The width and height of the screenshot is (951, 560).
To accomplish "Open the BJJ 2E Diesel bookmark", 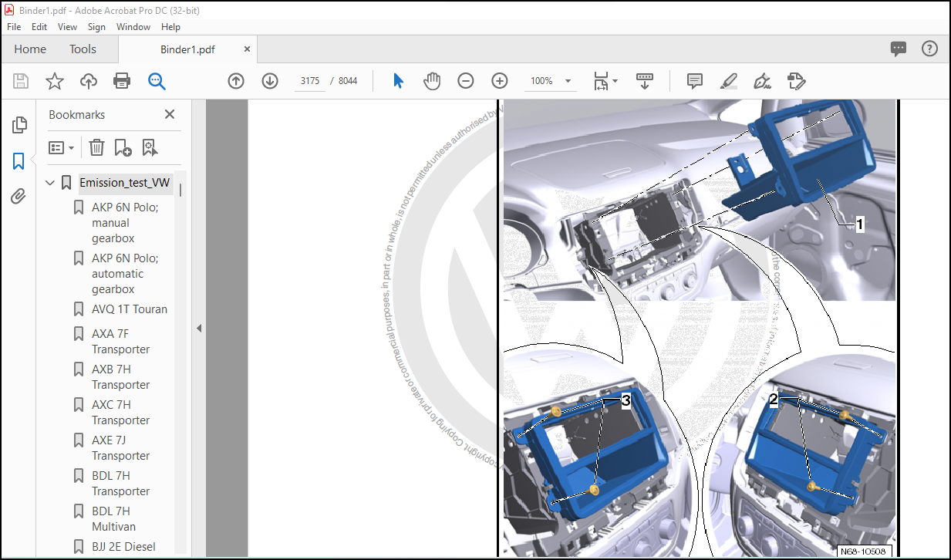I will pos(123,547).
